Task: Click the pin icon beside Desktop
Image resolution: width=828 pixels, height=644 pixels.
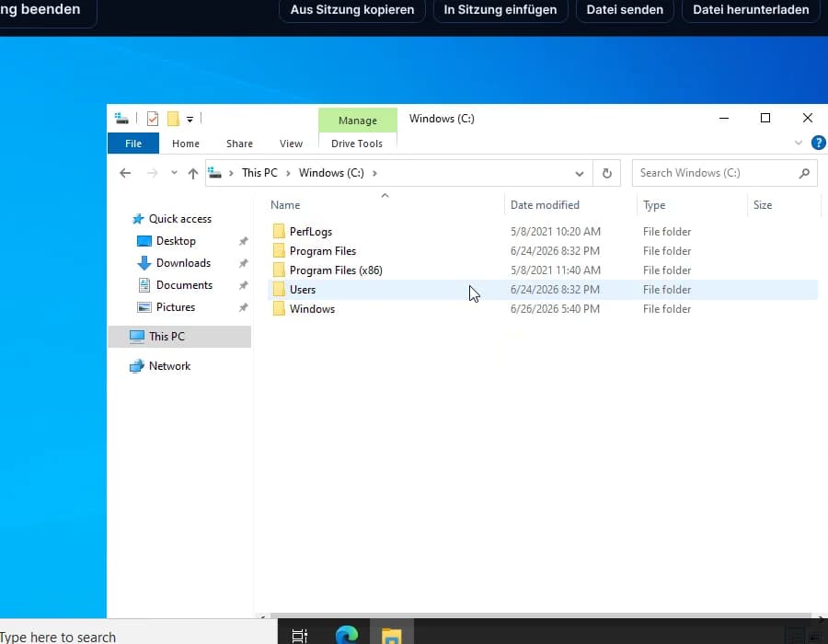Action: coord(243,241)
